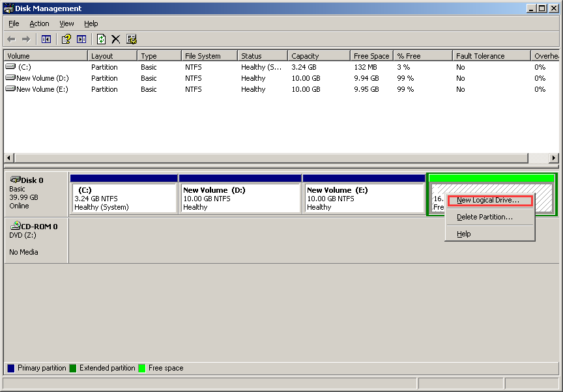Select New Volume (D:) in the volume list
Viewport: 563px width, 392px height.
[281, 78]
